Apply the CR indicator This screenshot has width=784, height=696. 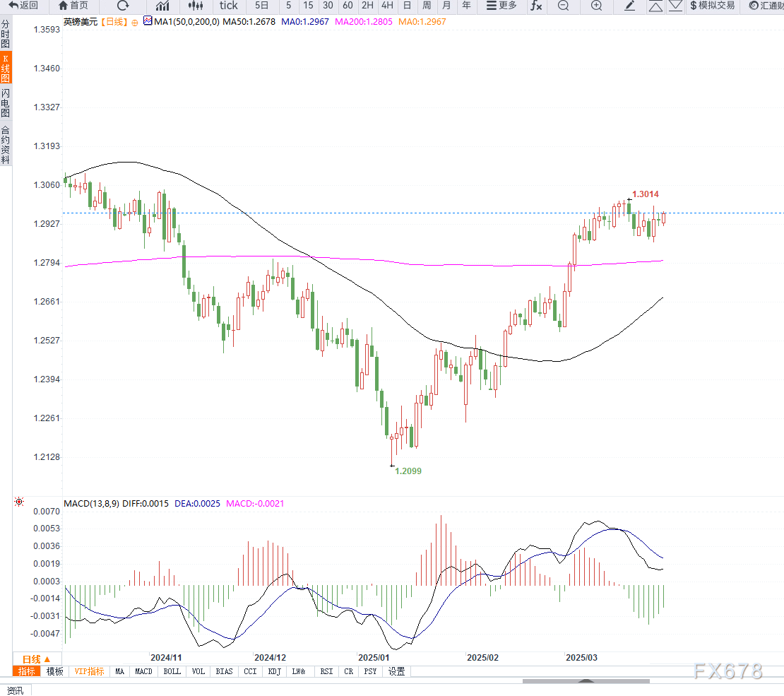(348, 671)
